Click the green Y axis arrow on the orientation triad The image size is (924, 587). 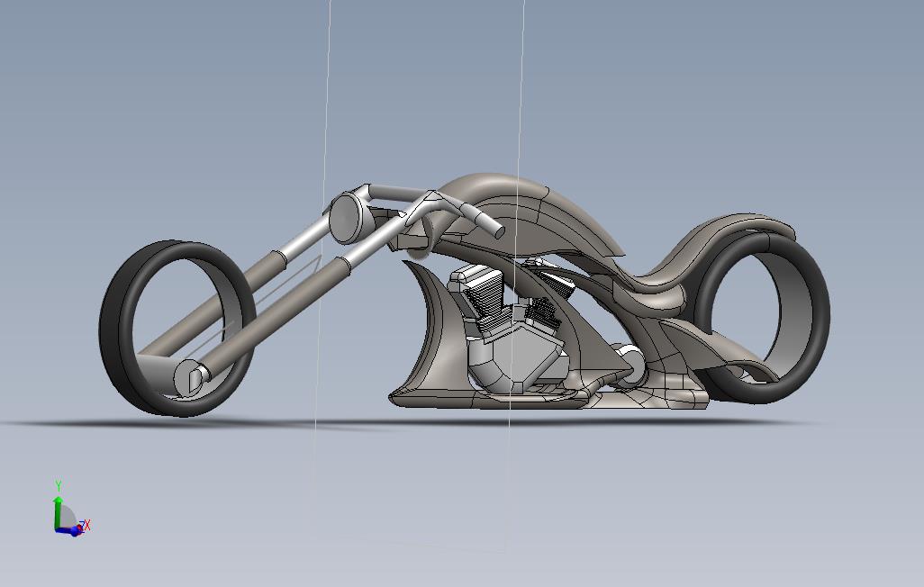(58, 511)
